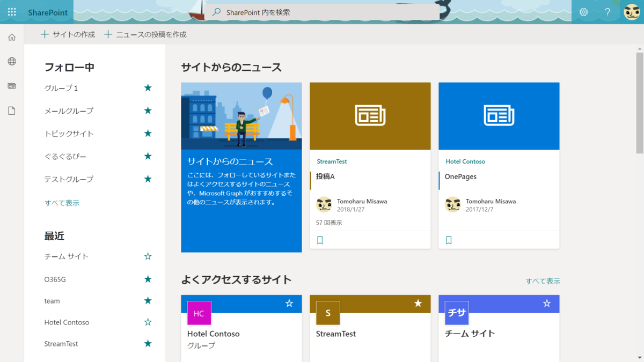
Task: Open Hotel Contoso in recent list
Action: [x=67, y=322]
